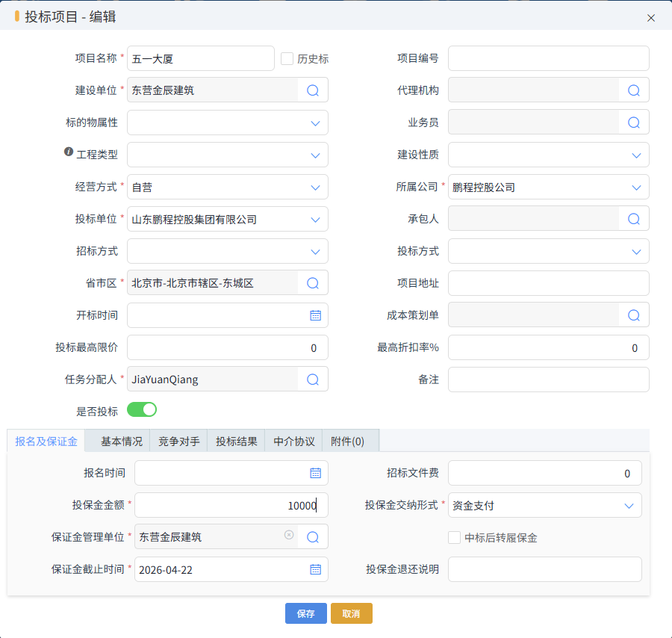
Task: Close the 投标项目 edit dialog
Action: click(x=651, y=18)
